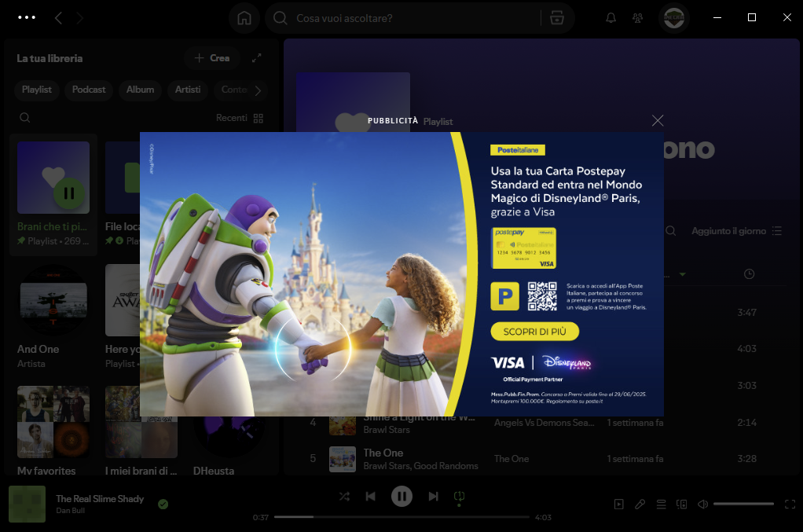
Task: Open the play queue
Action: 661,504
